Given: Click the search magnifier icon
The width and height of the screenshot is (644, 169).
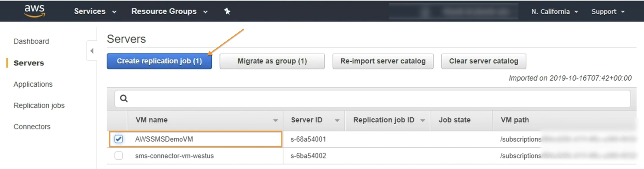Looking at the screenshot, I should pyautogui.click(x=124, y=99).
